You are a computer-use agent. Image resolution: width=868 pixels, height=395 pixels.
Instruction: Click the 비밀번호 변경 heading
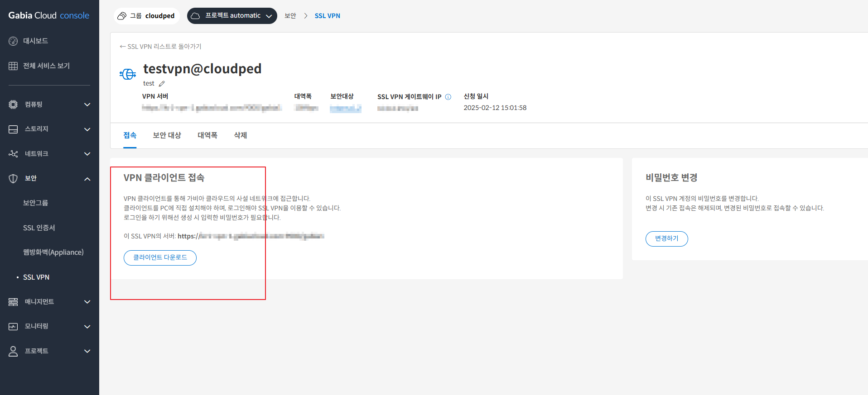point(671,178)
